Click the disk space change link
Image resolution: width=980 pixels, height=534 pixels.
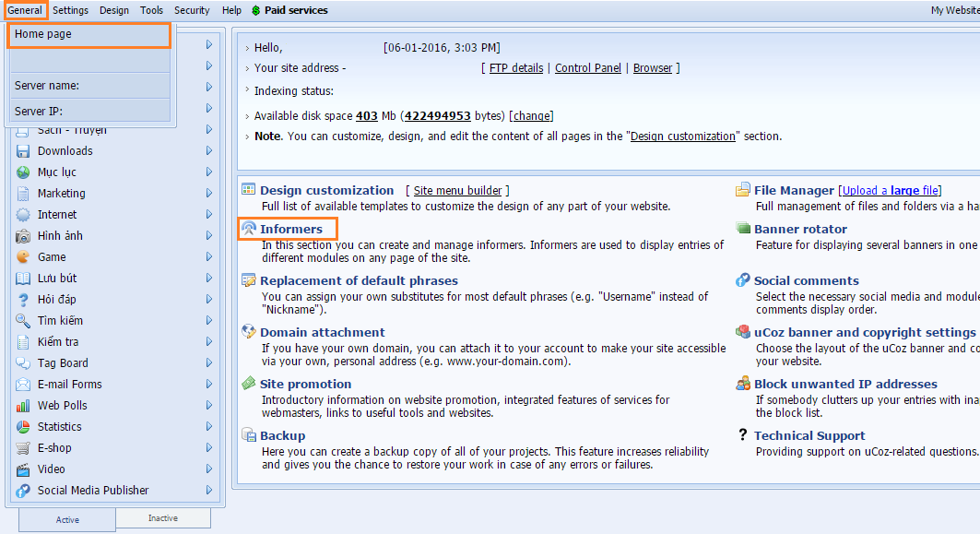pyautogui.click(x=532, y=116)
